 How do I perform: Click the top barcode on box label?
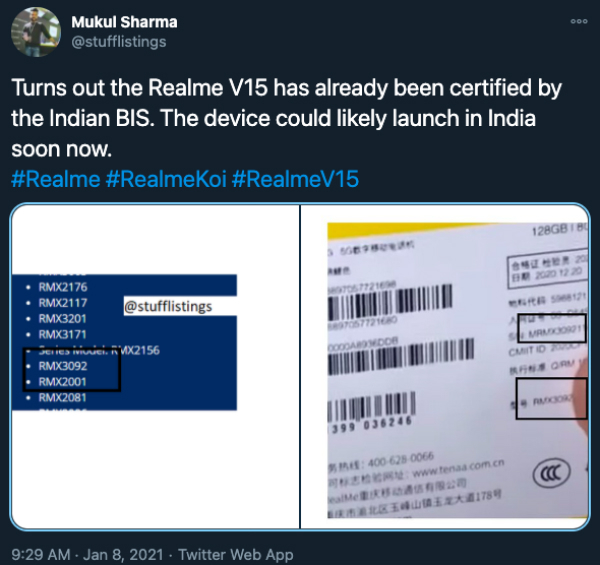[x=390, y=301]
